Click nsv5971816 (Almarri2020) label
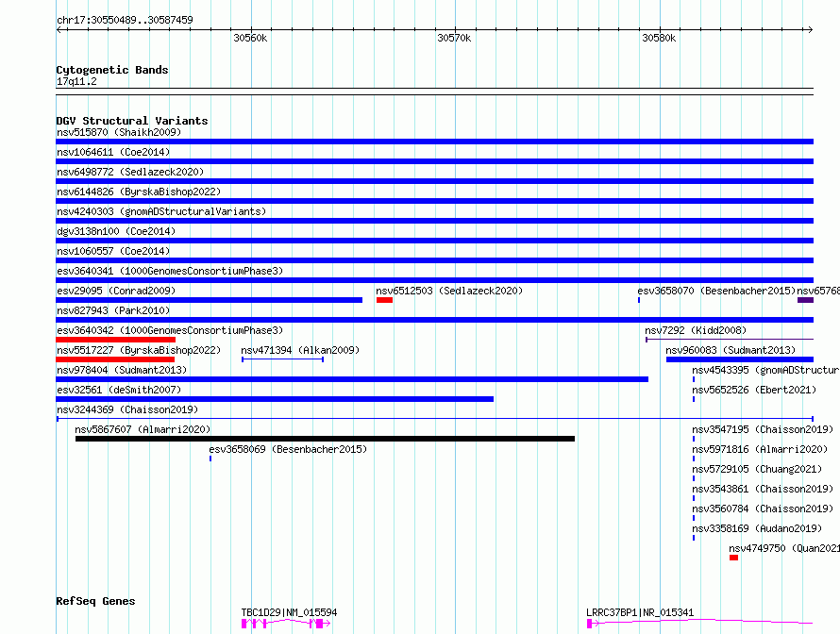This screenshot has width=840, height=634. coord(760,449)
